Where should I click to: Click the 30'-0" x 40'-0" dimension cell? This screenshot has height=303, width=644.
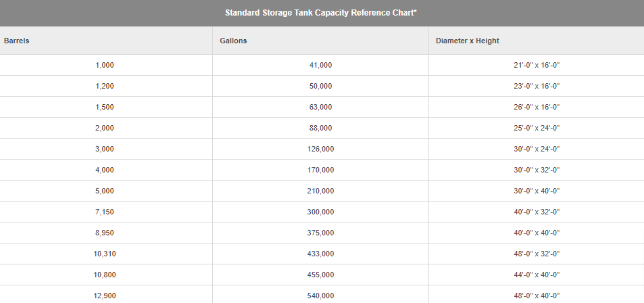(537, 191)
